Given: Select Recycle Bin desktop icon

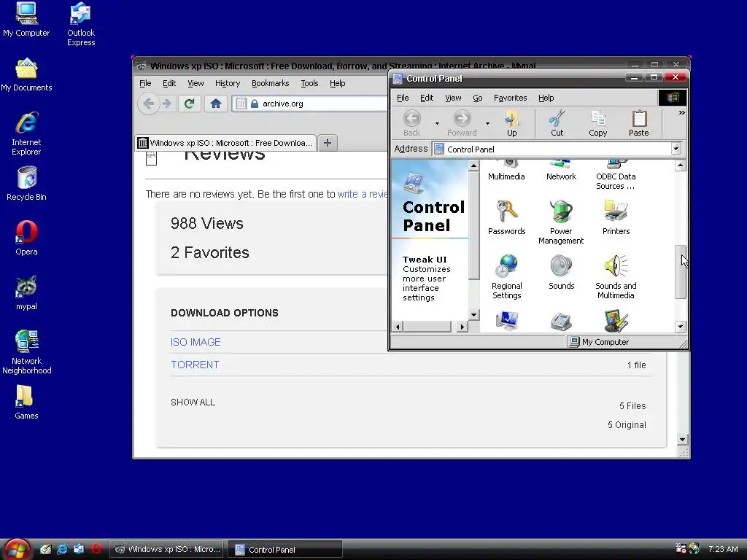Looking at the screenshot, I should tap(26, 184).
